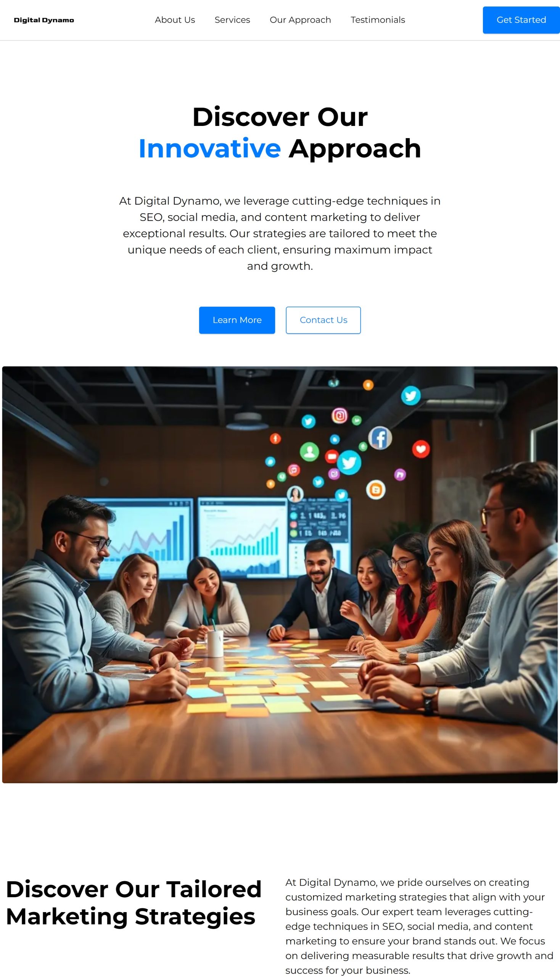This screenshot has height=977, width=560.
Task: Click the Facebook icon in the hero image
Action: [x=380, y=437]
